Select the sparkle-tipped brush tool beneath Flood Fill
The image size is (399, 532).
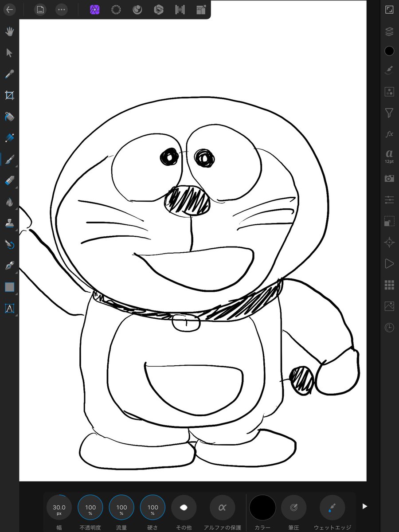coord(9,138)
